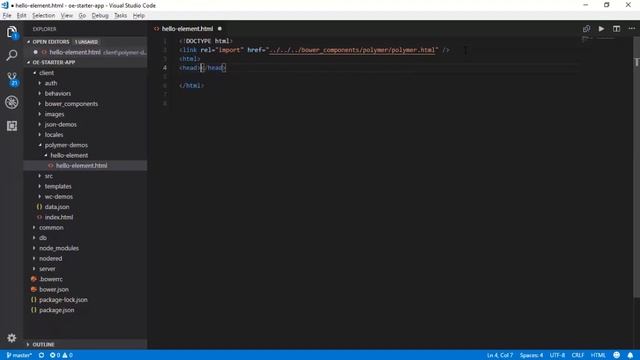The image size is (640, 360).
Task: Click the warnings count icon in status bar
Action: click(65, 355)
